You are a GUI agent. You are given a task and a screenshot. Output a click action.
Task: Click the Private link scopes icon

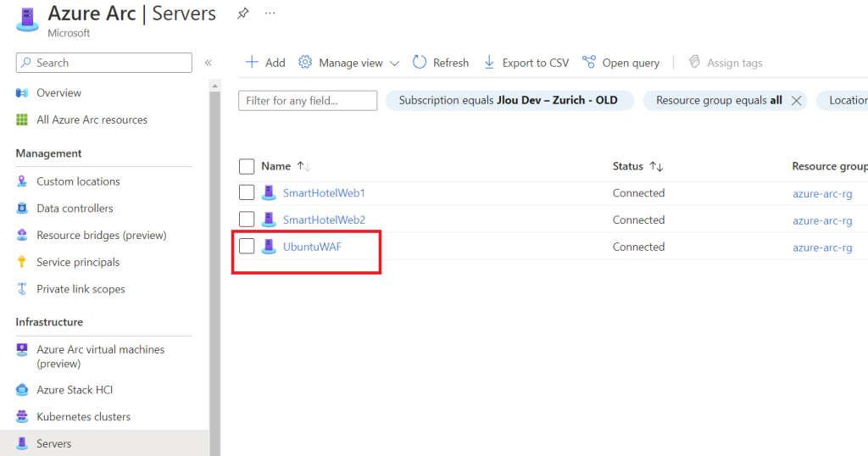22,289
